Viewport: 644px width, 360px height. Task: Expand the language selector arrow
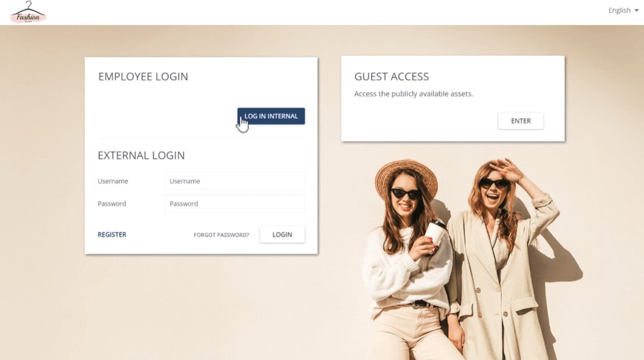click(x=637, y=11)
